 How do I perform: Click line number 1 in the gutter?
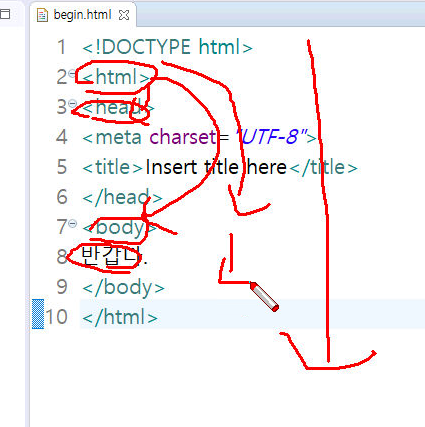61,47
